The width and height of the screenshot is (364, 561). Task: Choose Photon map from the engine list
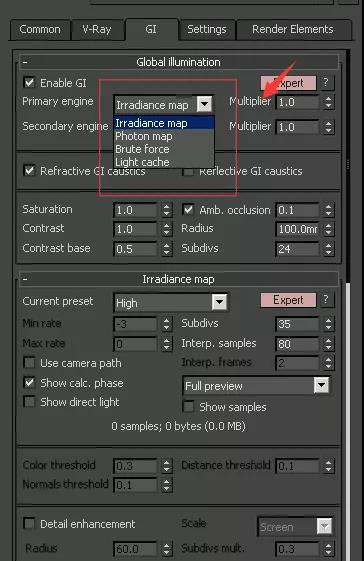pos(164,136)
